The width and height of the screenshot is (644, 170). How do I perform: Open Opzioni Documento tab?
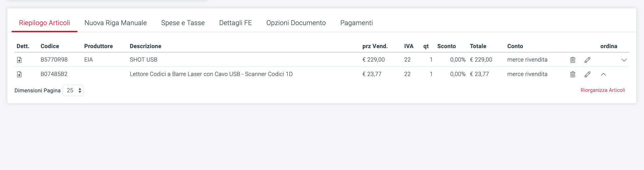coord(296,23)
